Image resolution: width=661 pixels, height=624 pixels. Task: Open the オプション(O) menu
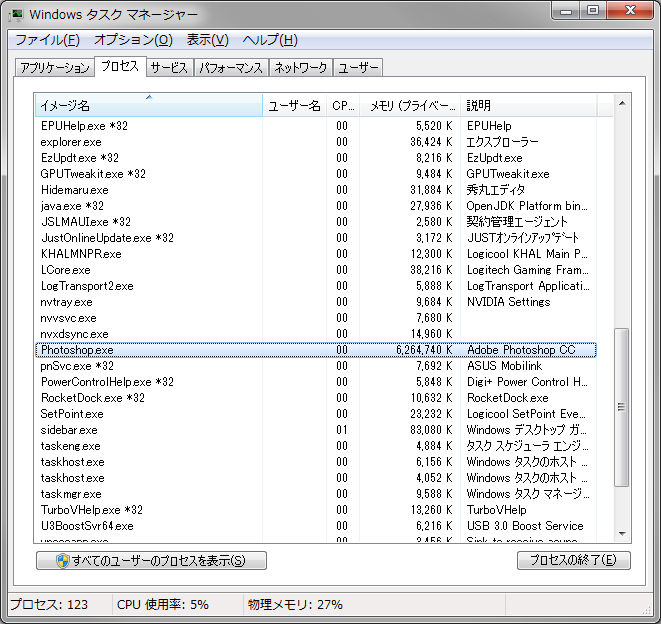click(133, 40)
